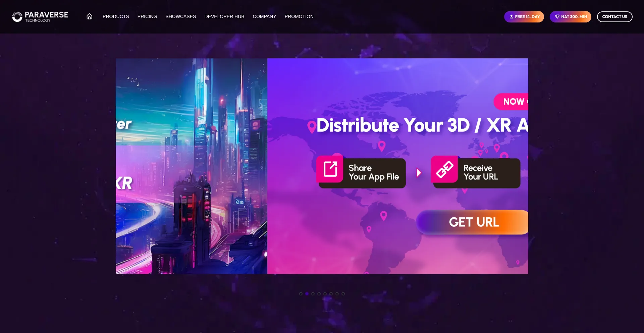
Task: Select the highlighted second carousel dot
Action: click(x=307, y=294)
